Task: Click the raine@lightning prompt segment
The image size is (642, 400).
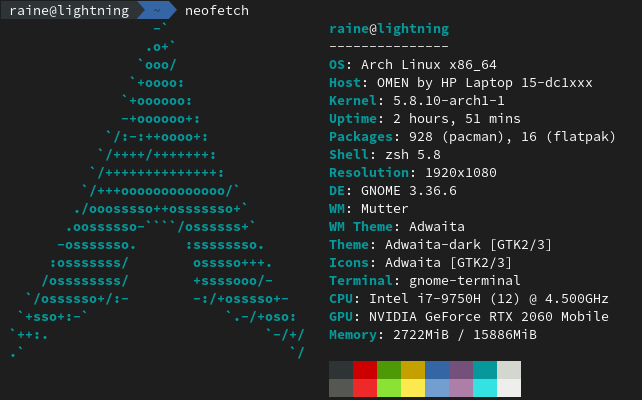Action: (69, 10)
